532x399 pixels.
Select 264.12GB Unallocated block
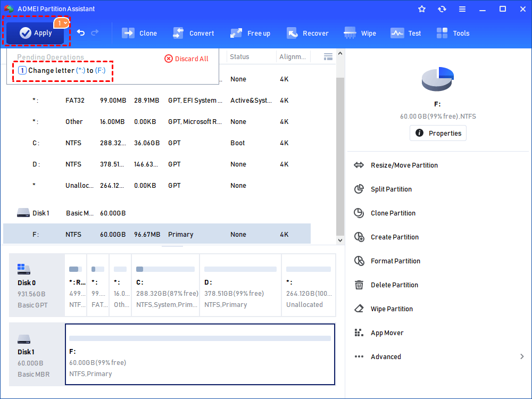pos(309,285)
